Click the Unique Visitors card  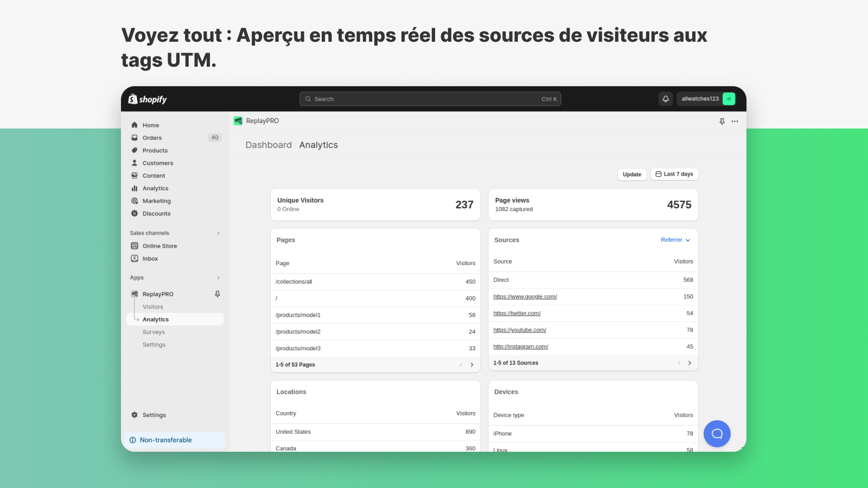click(375, 205)
